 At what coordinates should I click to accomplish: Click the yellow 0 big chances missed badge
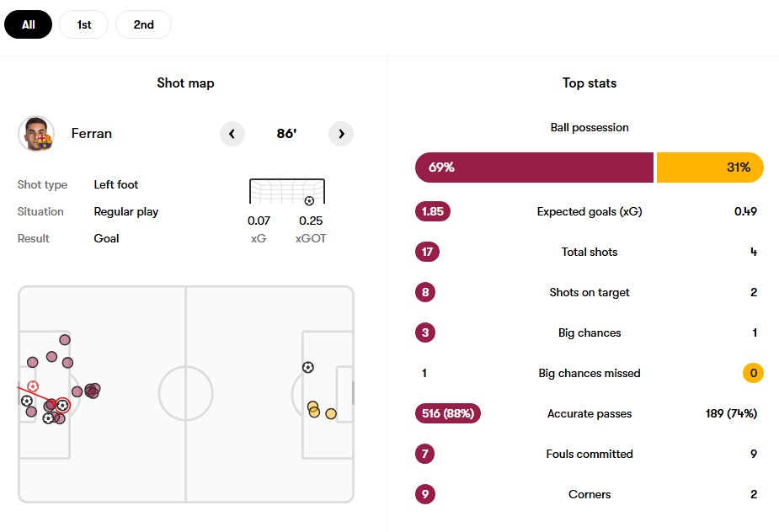753,373
